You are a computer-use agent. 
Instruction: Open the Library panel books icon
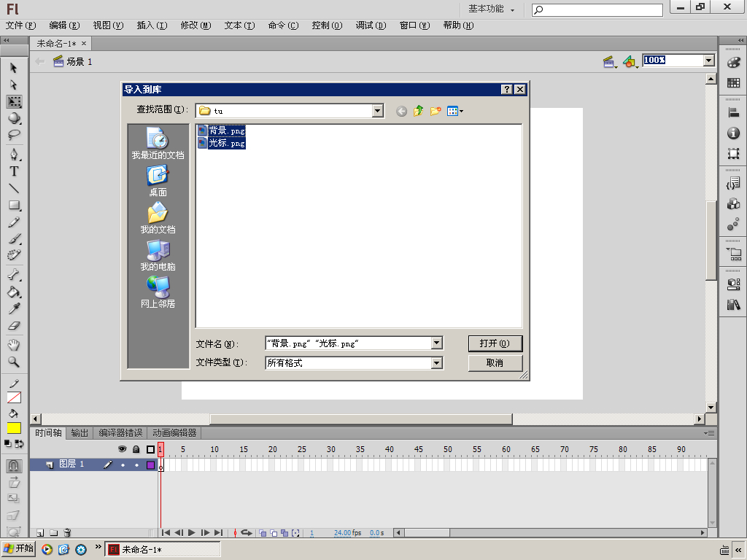[x=734, y=305]
